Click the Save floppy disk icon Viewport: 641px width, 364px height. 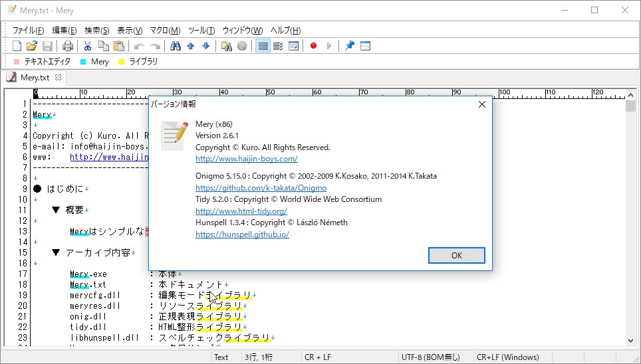click(47, 46)
